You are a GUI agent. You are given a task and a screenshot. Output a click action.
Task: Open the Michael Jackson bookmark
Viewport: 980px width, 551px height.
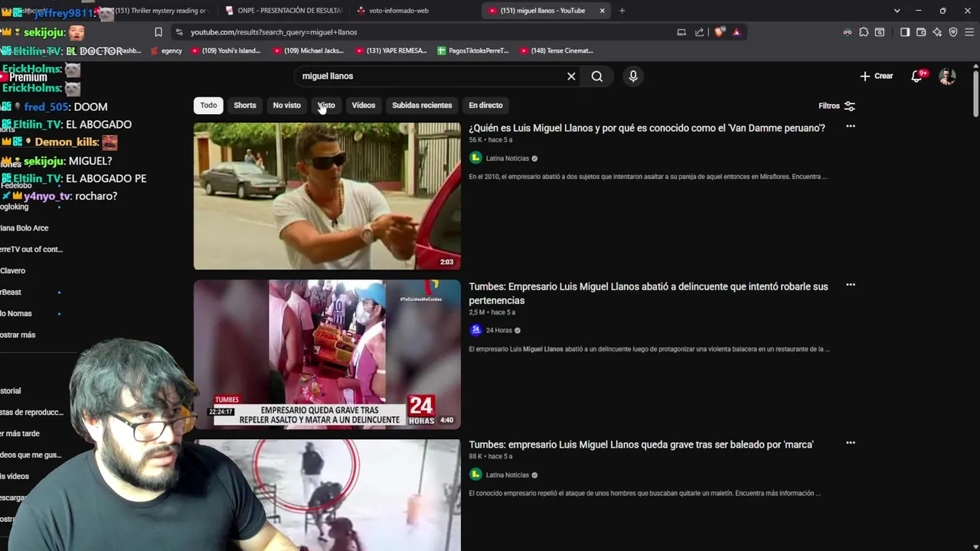(x=308, y=51)
